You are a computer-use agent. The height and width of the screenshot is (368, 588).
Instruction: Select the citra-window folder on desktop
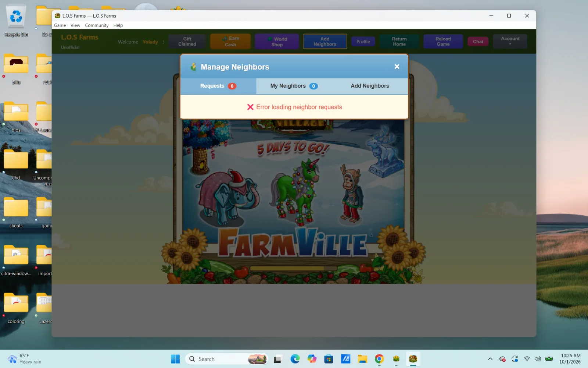click(x=16, y=261)
